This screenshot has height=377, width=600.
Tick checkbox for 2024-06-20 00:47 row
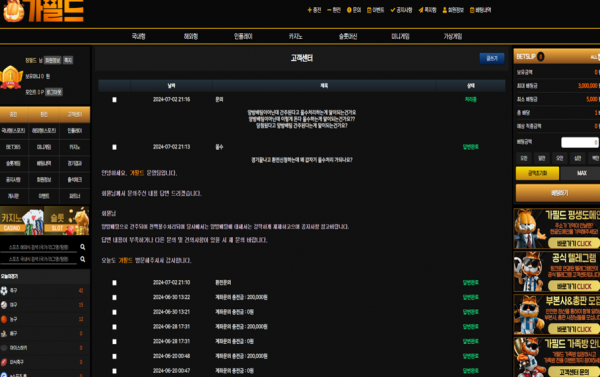click(114, 371)
